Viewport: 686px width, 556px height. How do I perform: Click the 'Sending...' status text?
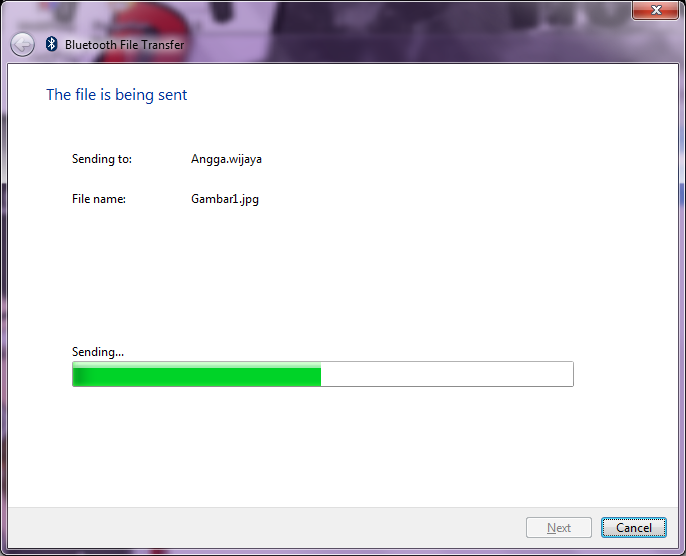[98, 352]
